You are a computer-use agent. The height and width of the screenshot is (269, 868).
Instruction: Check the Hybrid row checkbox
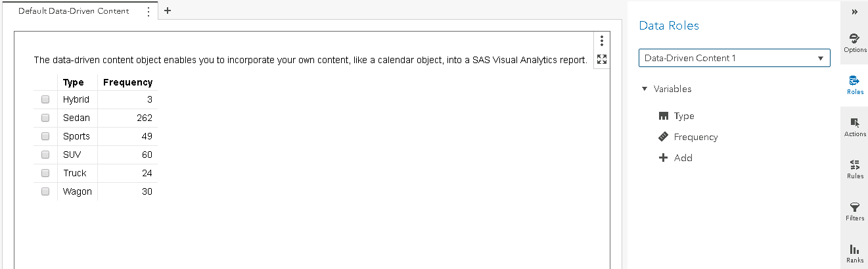pyautogui.click(x=45, y=100)
